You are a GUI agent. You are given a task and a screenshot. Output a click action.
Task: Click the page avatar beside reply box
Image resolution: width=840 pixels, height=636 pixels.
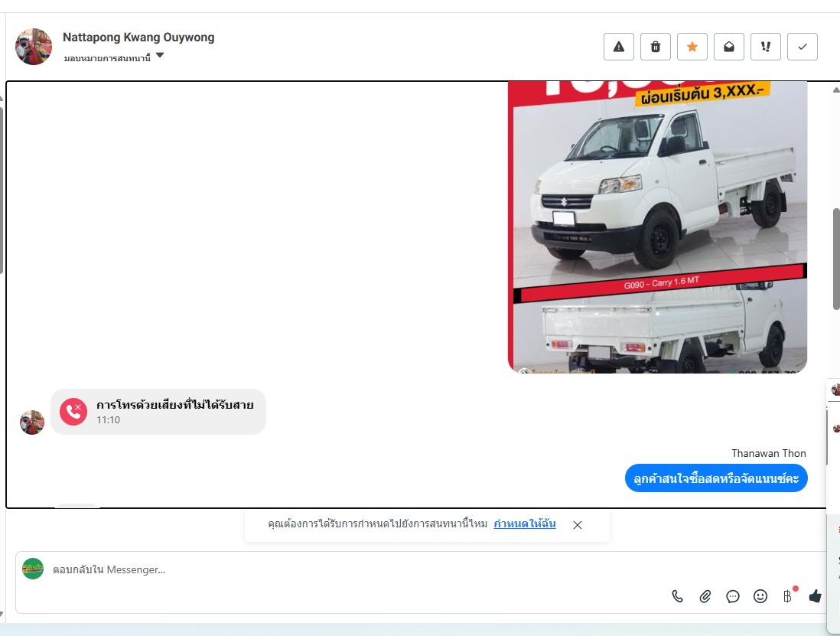click(33, 569)
